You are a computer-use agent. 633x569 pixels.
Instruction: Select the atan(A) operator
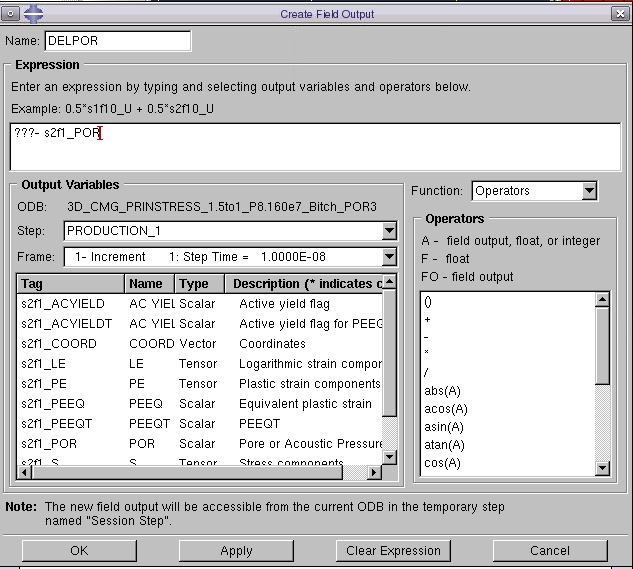(508, 445)
